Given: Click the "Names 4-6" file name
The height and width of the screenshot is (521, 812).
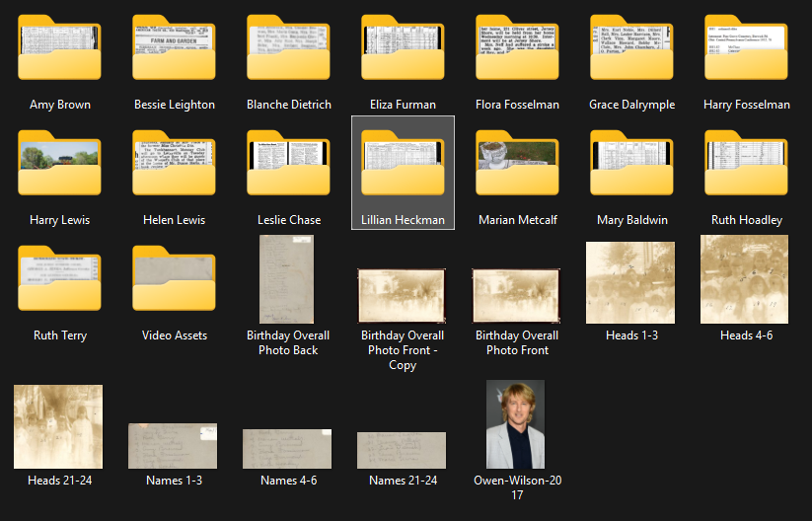Looking at the screenshot, I should coord(288,481).
